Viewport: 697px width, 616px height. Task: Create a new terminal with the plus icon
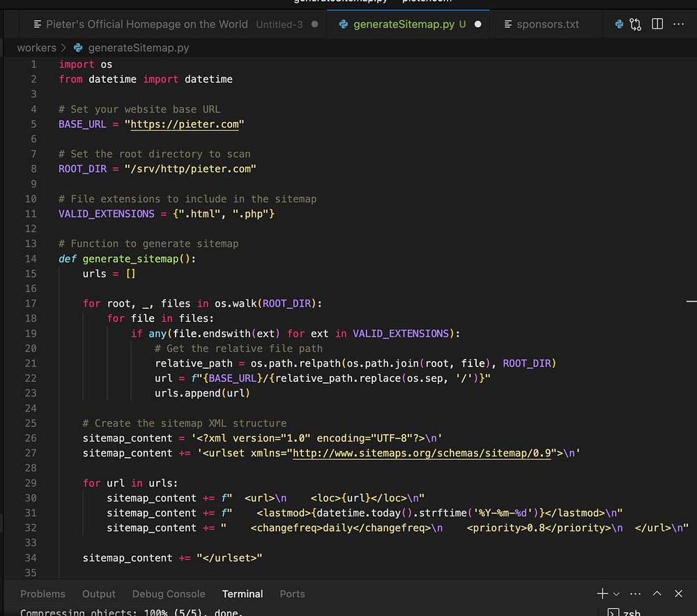[602, 594]
